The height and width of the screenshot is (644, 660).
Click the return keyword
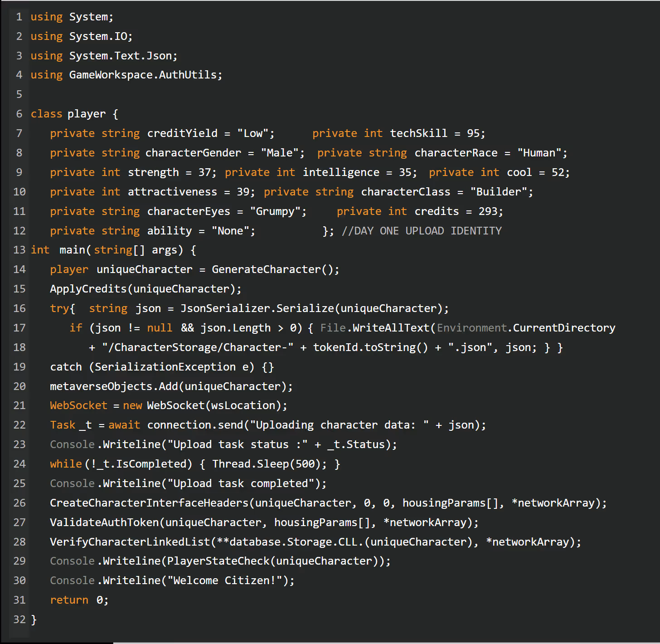point(69,600)
